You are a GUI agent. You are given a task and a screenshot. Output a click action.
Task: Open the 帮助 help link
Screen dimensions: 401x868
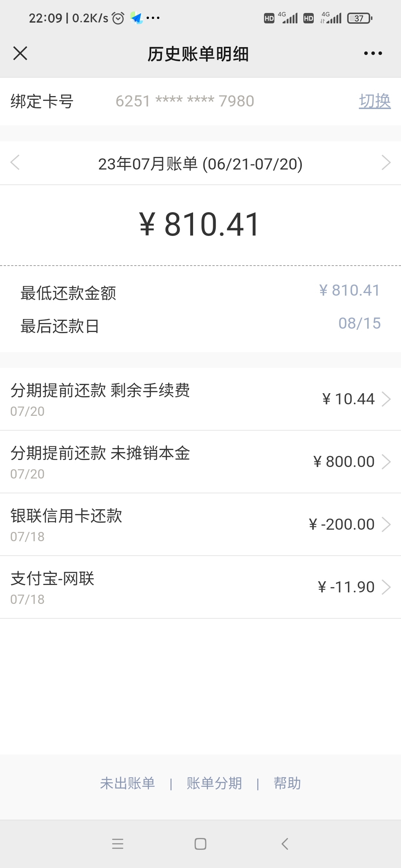[287, 783]
